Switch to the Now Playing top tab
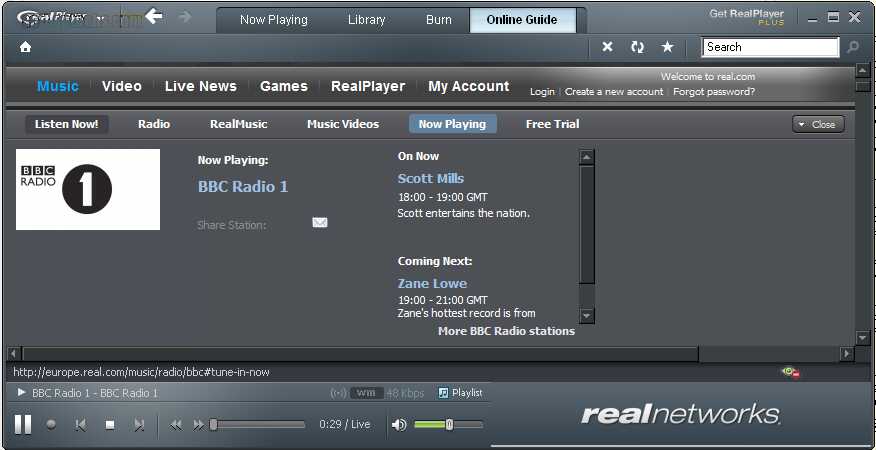Image resolution: width=876 pixels, height=450 pixels. point(274,20)
